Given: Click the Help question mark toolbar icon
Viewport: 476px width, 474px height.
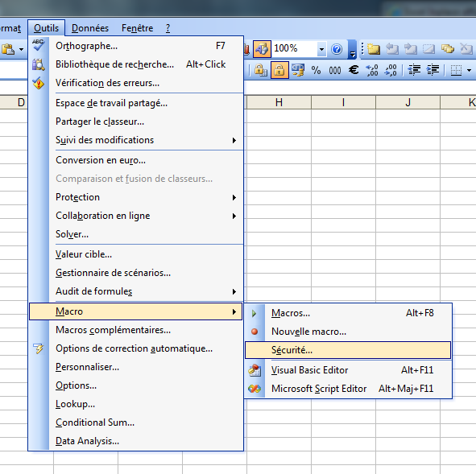Looking at the screenshot, I should [337, 49].
